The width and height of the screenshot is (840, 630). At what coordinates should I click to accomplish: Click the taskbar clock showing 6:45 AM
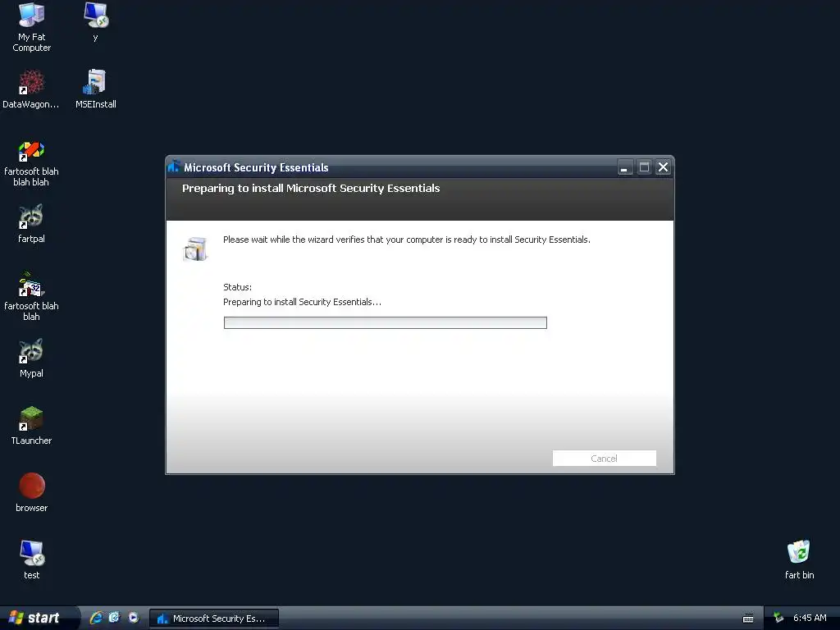[810, 619]
